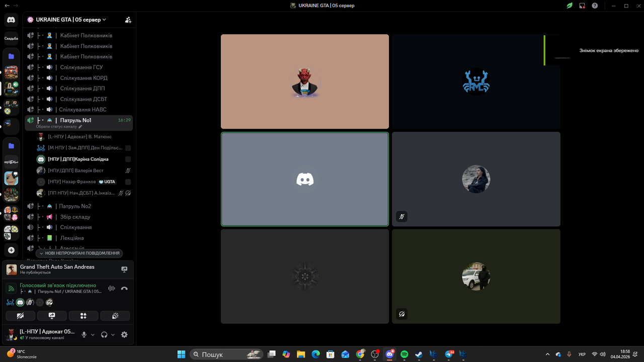Viewport: 644px width, 362px height.
Task: Launch an activity from the voice panel
Action: (x=84, y=316)
